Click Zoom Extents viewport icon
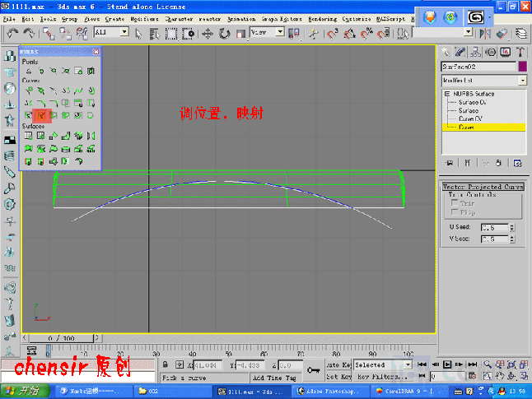The width and height of the screenshot is (532, 399). pyautogui.click(x=511, y=364)
